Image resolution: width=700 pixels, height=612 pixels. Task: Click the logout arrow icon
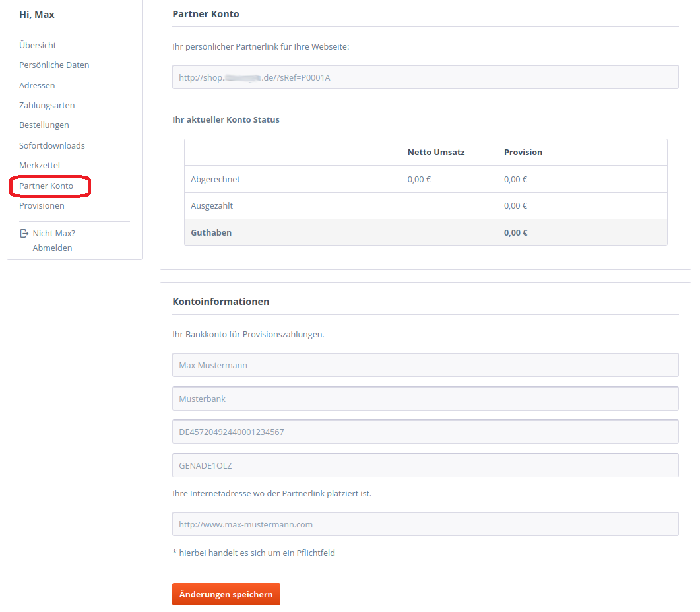click(x=24, y=234)
